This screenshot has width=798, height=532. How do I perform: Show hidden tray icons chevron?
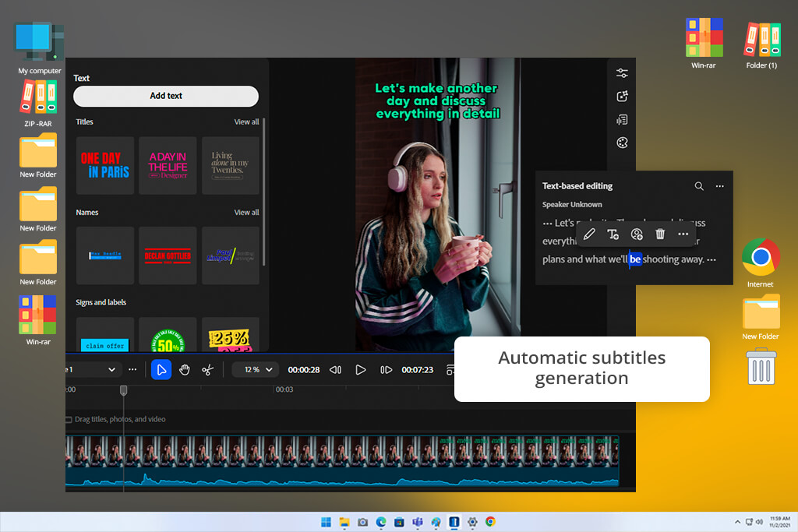(x=737, y=522)
